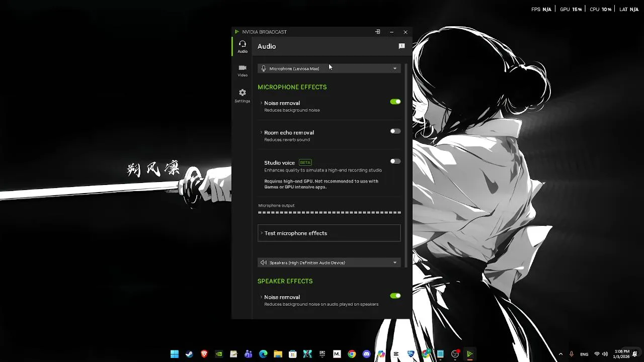Click the MICROPHONE EFFECTS heading
The image size is (644, 362).
pos(292,87)
